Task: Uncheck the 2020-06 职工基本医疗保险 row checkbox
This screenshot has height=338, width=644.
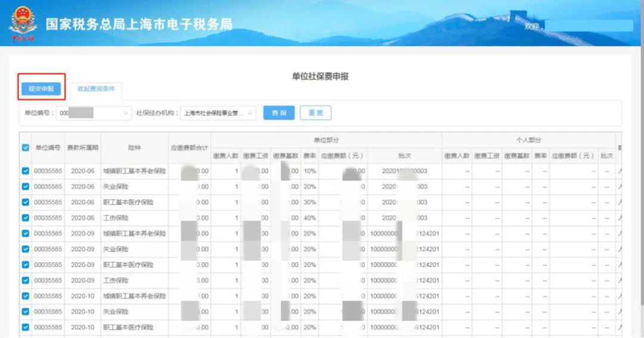Action: (x=26, y=202)
